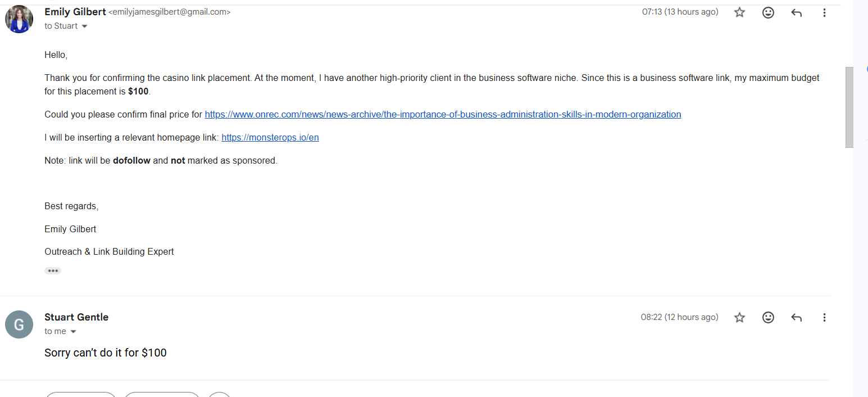The image size is (868, 397).
Task: Click Emily Gilbert's profile photo
Action: click(19, 19)
